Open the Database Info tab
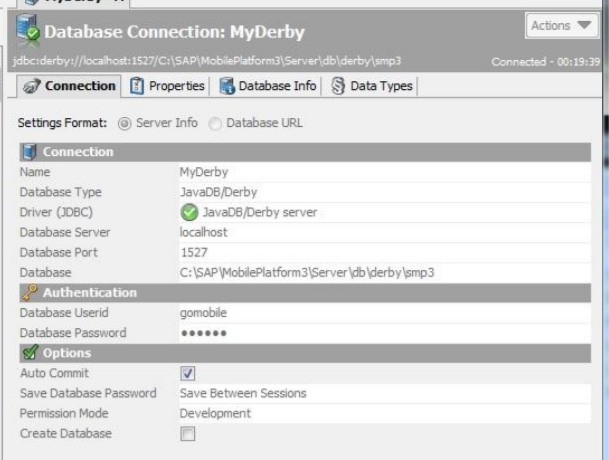609x460 pixels. tap(268, 86)
